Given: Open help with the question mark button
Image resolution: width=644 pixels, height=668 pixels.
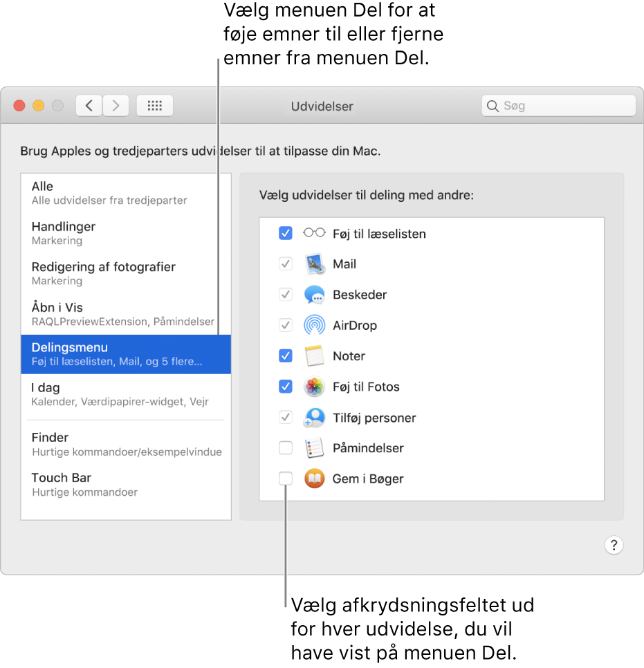Looking at the screenshot, I should (x=614, y=545).
